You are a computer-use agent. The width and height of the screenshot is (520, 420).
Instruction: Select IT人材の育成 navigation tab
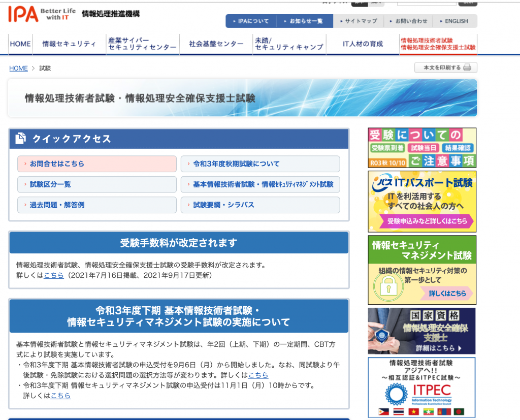tap(363, 44)
